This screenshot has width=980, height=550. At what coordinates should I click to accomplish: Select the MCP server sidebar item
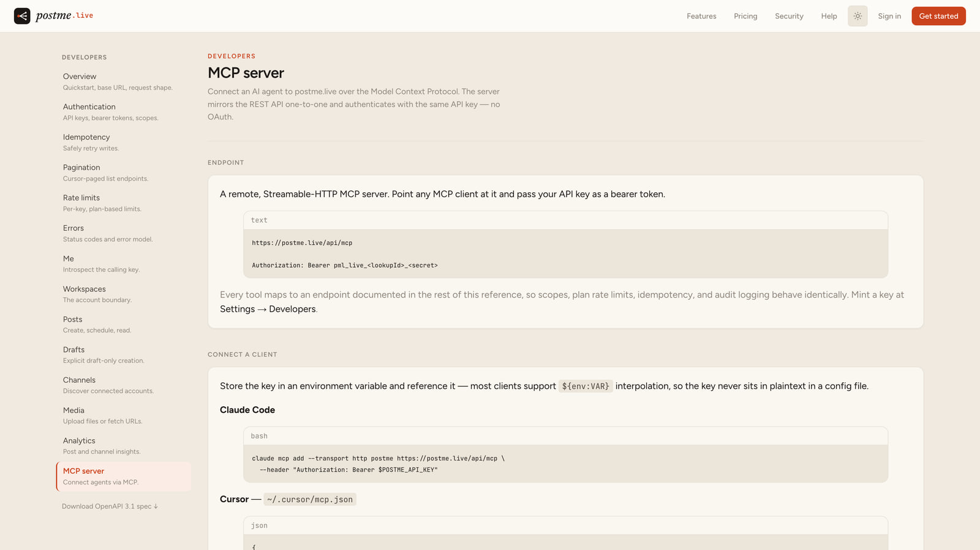123,477
